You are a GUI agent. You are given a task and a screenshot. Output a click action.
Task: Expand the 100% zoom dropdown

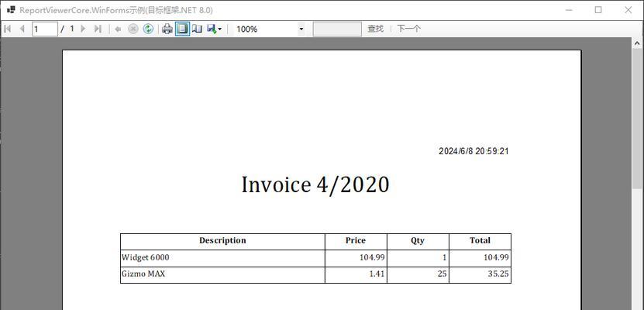pyautogui.click(x=301, y=29)
